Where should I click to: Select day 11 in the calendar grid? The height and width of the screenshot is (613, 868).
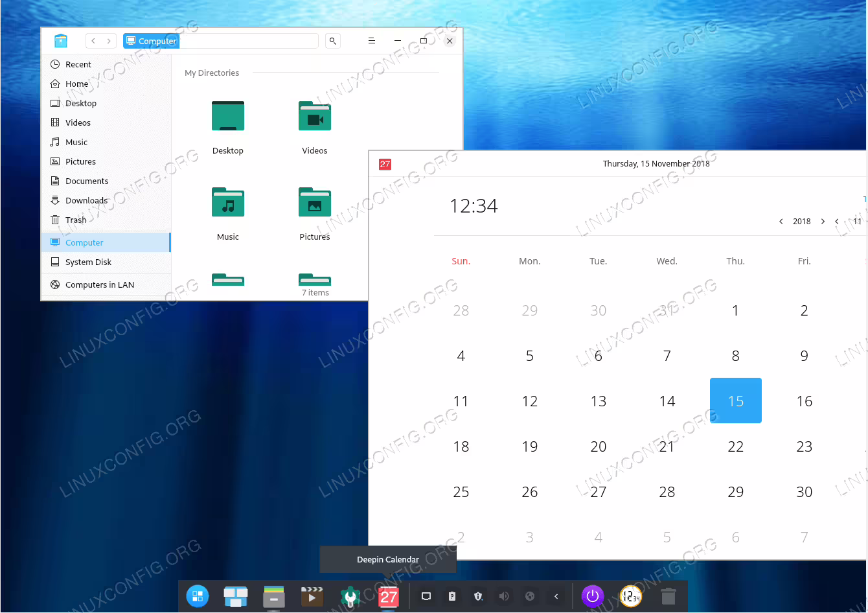tap(461, 401)
